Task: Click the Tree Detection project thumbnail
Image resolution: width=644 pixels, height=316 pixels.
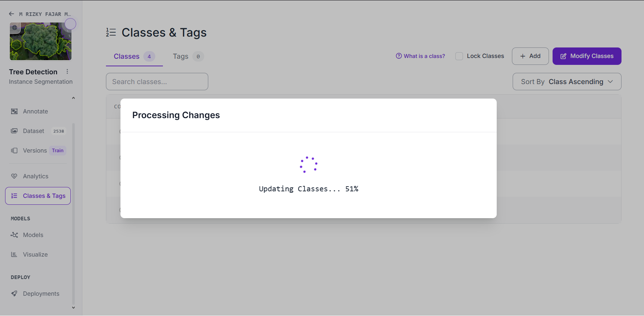Action: (41, 41)
